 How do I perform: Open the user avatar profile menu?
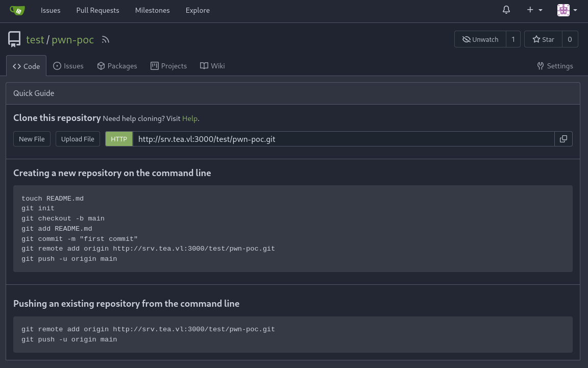(x=567, y=10)
